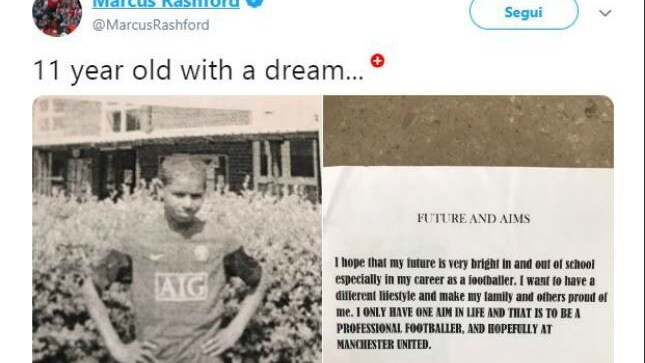This screenshot has width=645, height=363.
Task: Click the PROFESSIONAL FOOTBALLER line in letter
Action: point(443,328)
